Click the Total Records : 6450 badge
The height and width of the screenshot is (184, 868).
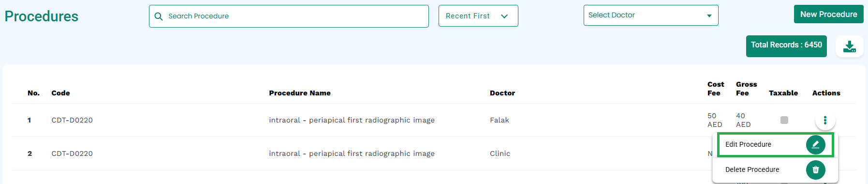click(x=786, y=46)
